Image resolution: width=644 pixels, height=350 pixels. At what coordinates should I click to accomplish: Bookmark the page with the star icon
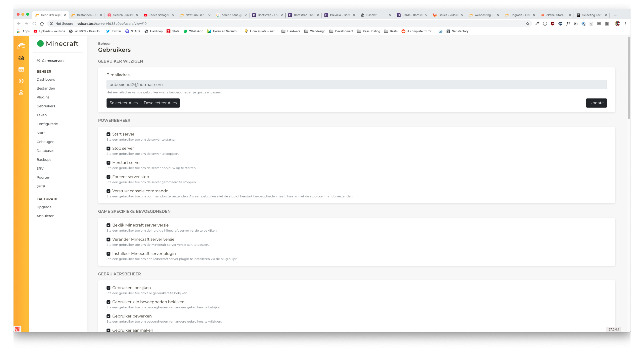click(x=527, y=24)
